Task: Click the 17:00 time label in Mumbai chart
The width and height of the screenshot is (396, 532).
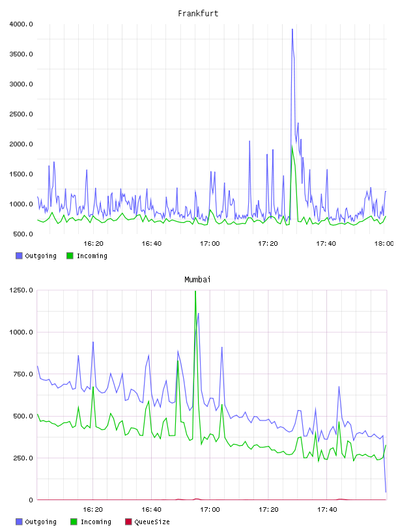Action: click(210, 510)
